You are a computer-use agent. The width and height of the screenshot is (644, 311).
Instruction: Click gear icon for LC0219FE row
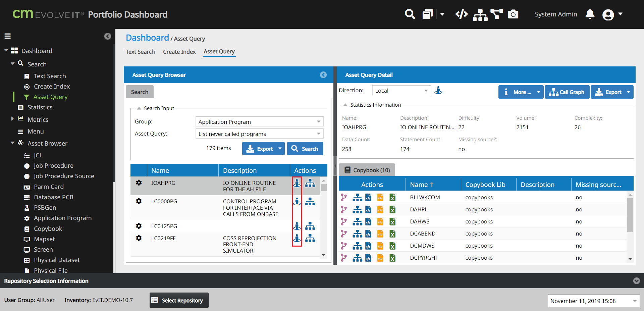point(139,238)
